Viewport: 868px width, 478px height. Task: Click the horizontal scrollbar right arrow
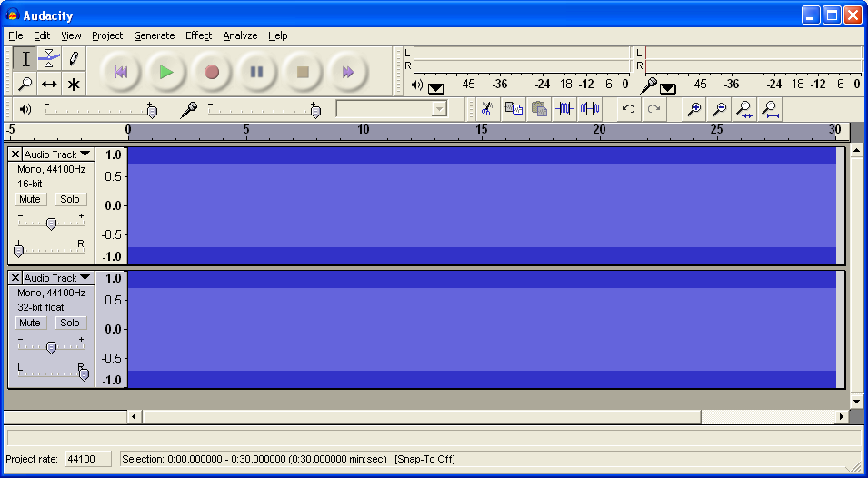(x=842, y=416)
